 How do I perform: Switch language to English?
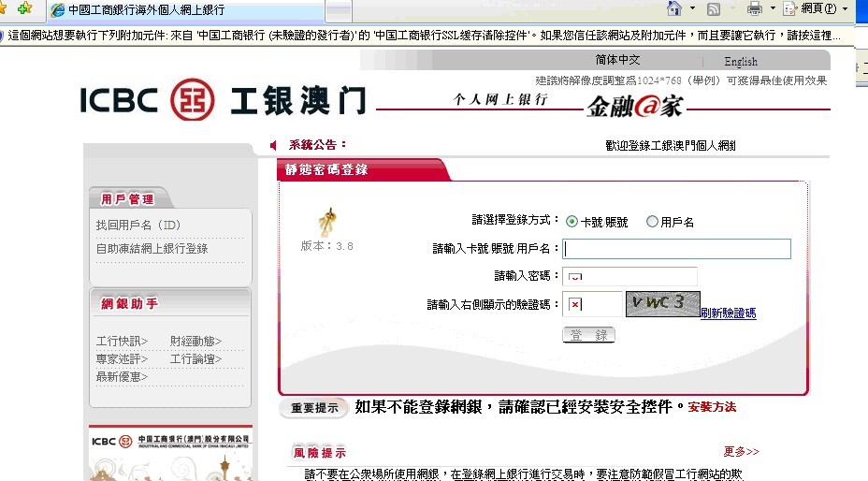[740, 62]
